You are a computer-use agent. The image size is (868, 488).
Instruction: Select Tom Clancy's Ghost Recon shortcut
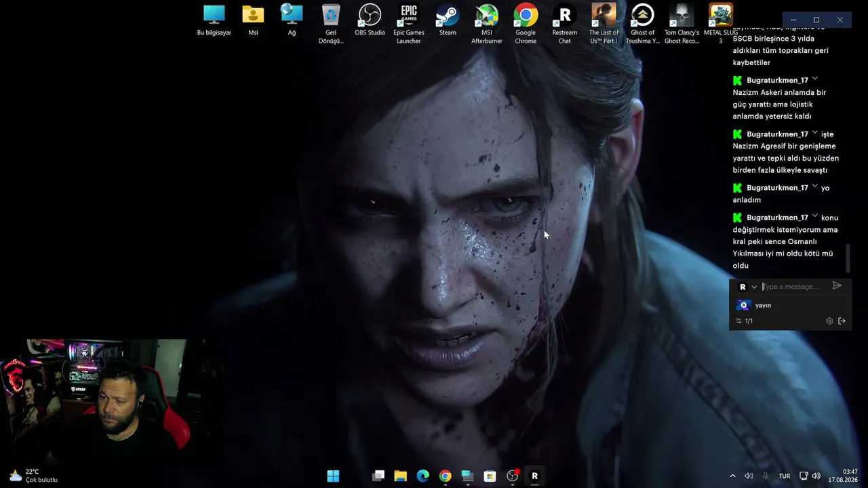click(682, 24)
